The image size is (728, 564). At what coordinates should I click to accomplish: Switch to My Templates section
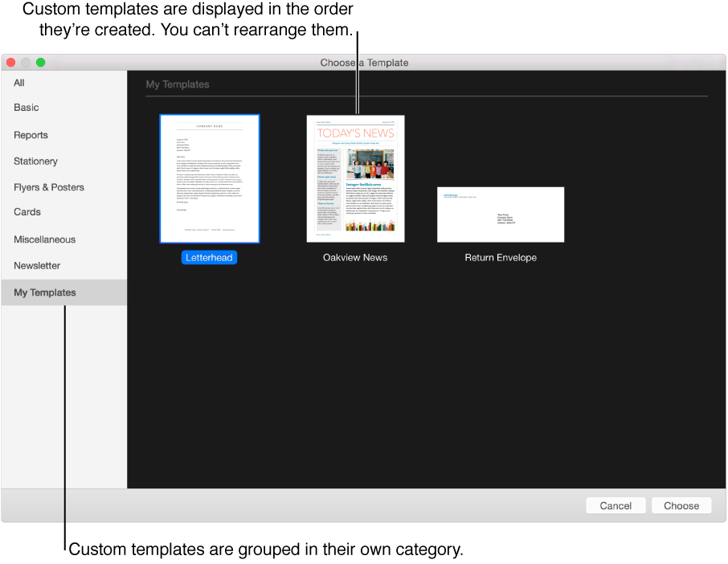tap(44, 292)
